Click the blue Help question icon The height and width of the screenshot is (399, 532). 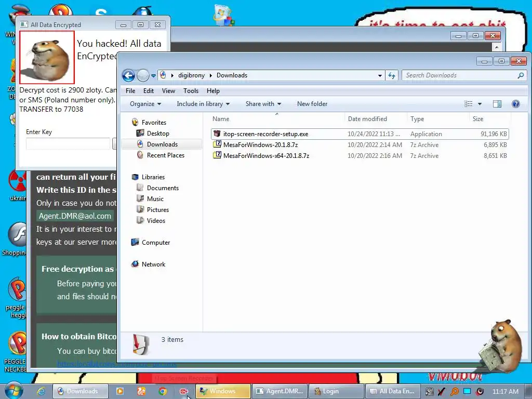515,104
